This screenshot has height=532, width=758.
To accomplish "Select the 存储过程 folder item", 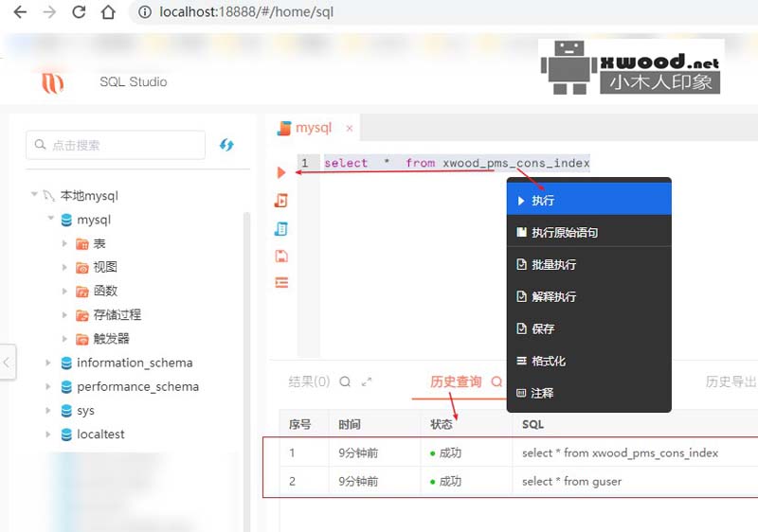I will pyautogui.click(x=117, y=315).
